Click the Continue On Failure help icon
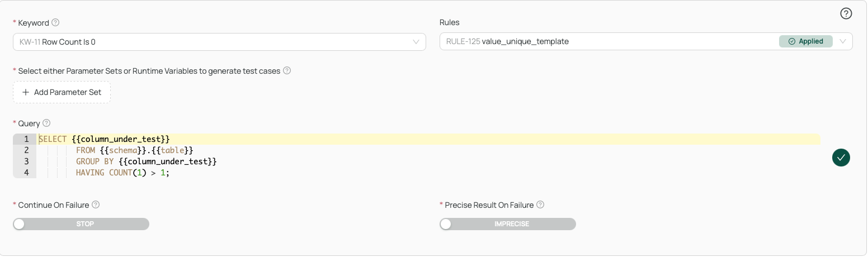Screen dimensions: 868x257 96,204
